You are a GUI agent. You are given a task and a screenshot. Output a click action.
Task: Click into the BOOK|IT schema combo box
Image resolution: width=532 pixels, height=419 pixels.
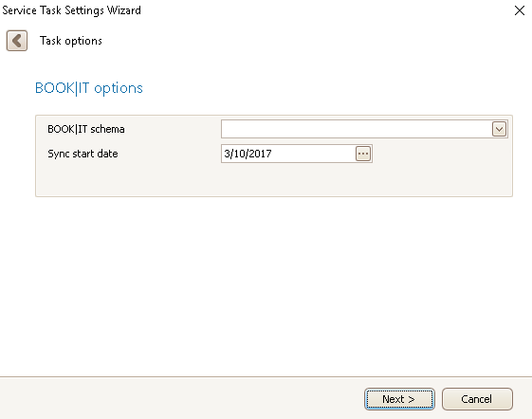(x=364, y=129)
